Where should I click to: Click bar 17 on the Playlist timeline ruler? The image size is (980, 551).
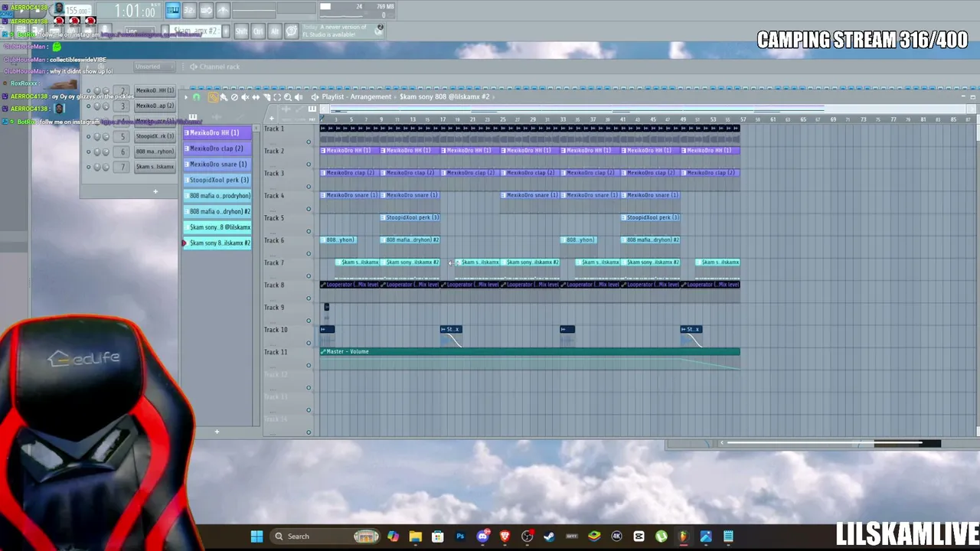tap(443, 119)
